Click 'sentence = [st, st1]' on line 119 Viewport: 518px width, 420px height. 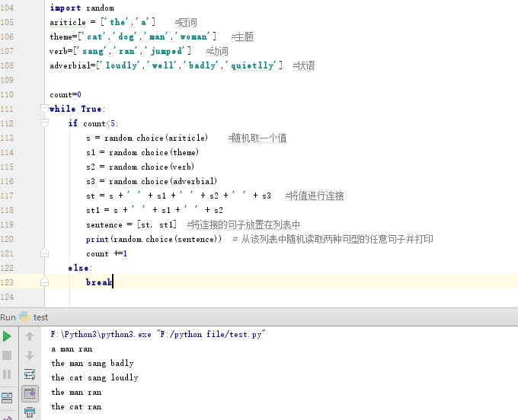(131, 224)
